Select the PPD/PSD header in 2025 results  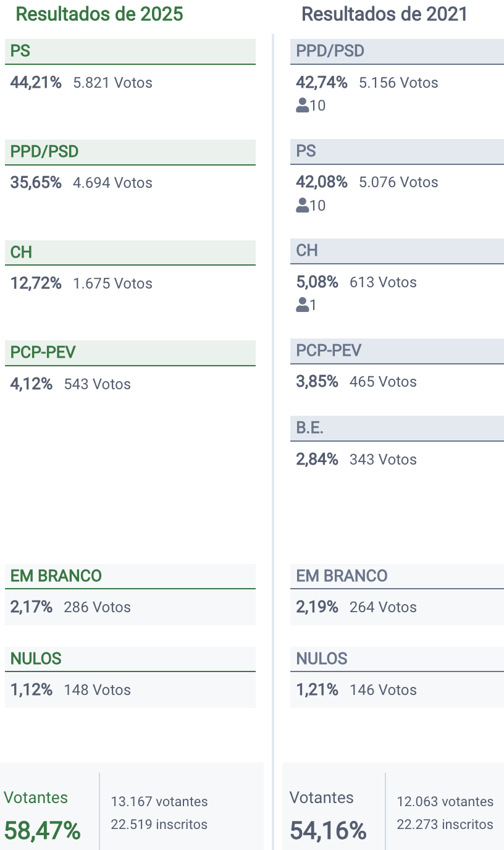(130, 152)
